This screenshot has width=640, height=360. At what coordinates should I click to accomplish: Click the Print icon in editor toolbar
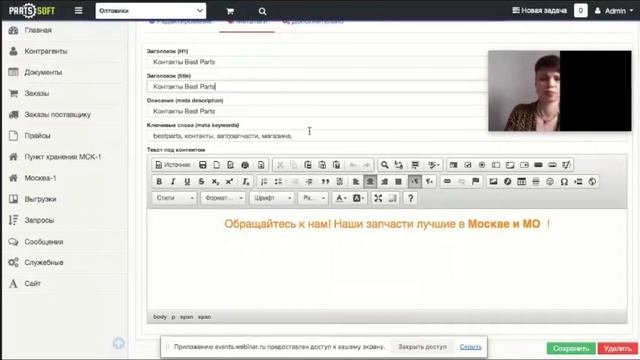point(245,165)
